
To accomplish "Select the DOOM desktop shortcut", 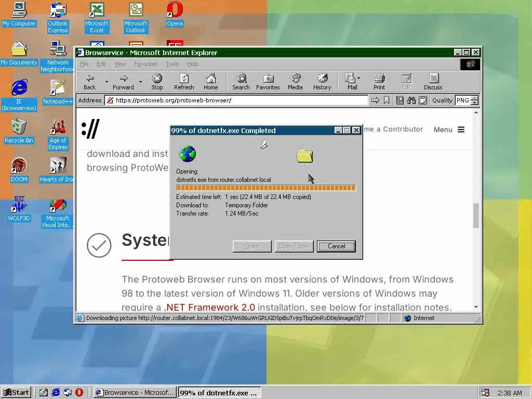I will (x=19, y=170).
